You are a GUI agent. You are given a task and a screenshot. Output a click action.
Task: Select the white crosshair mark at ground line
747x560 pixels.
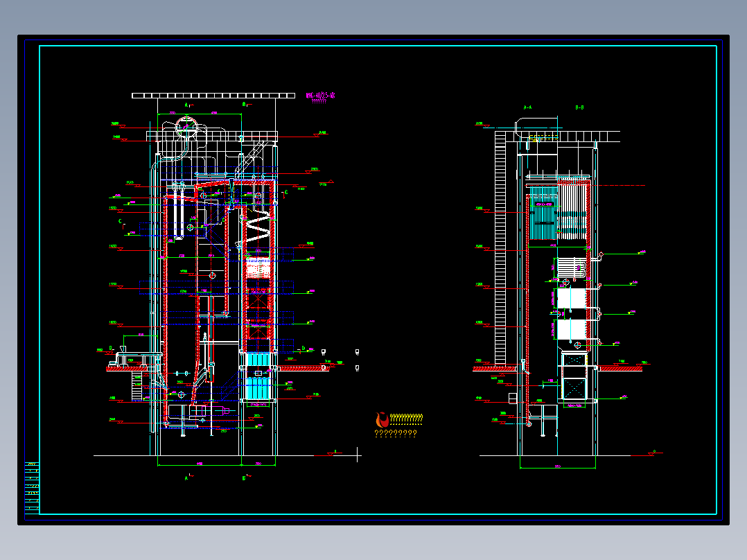point(358,455)
